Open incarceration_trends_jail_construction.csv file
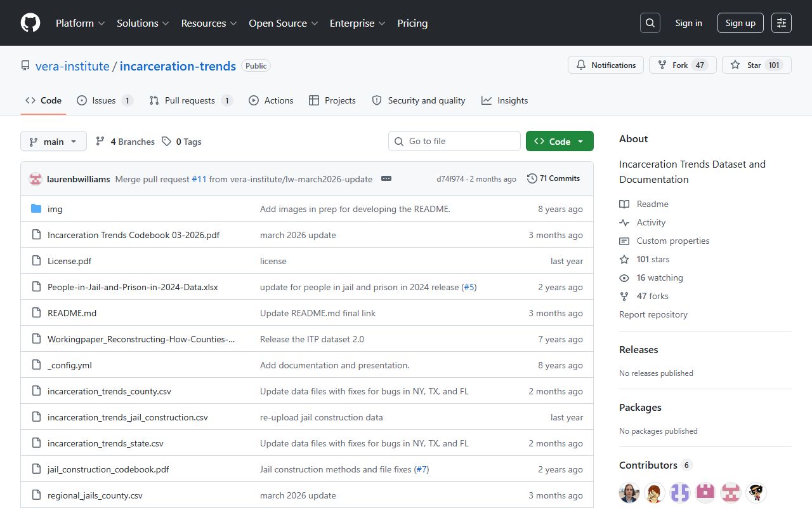The width and height of the screenshot is (812, 508). coord(128,417)
